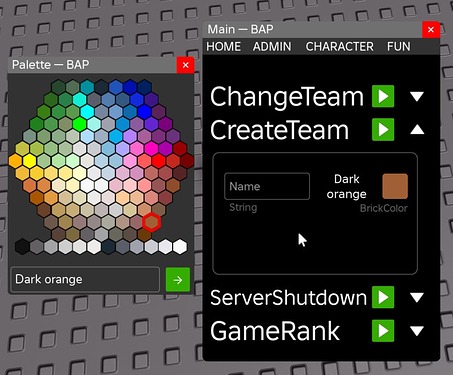Open the CHARACTER tab

click(x=339, y=47)
